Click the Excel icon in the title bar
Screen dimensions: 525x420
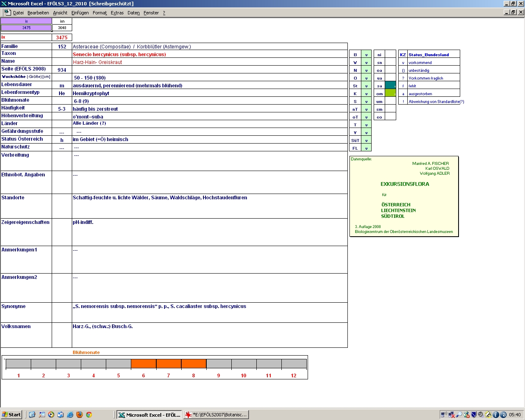(x=4, y=4)
